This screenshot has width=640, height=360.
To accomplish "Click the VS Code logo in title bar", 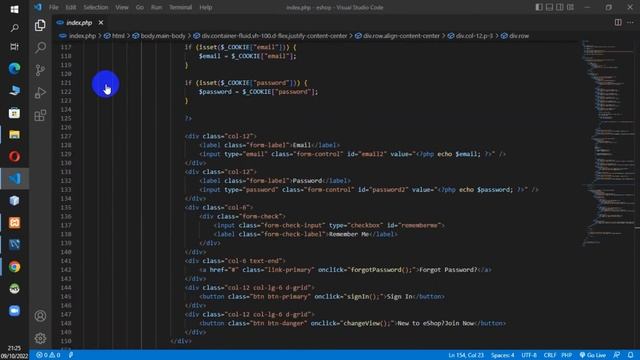I will pyautogui.click(x=38, y=7).
